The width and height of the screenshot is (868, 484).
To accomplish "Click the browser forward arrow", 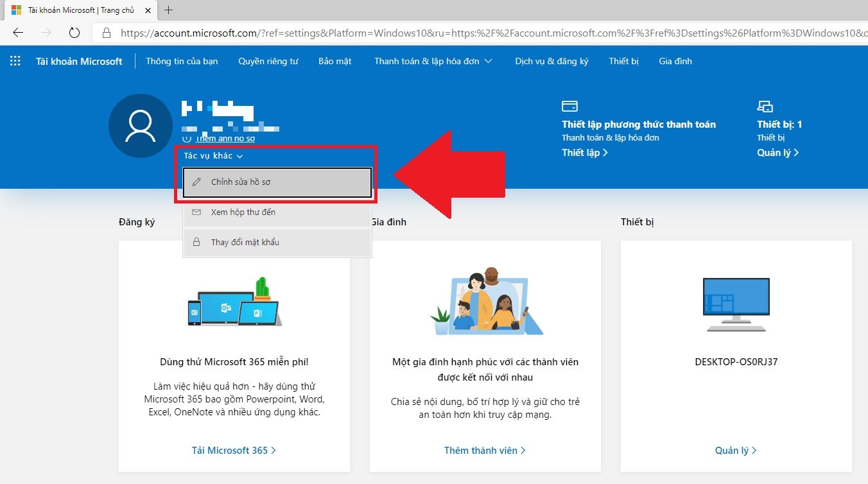I will 46,33.
